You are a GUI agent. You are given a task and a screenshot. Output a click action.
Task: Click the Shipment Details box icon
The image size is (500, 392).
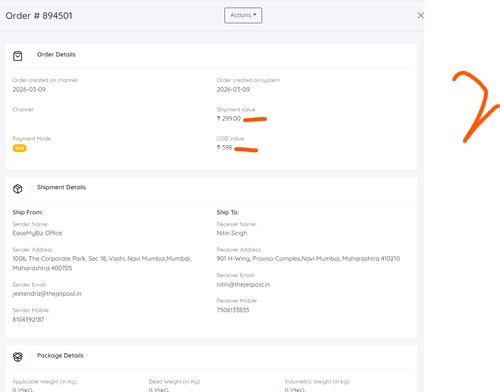pos(18,189)
